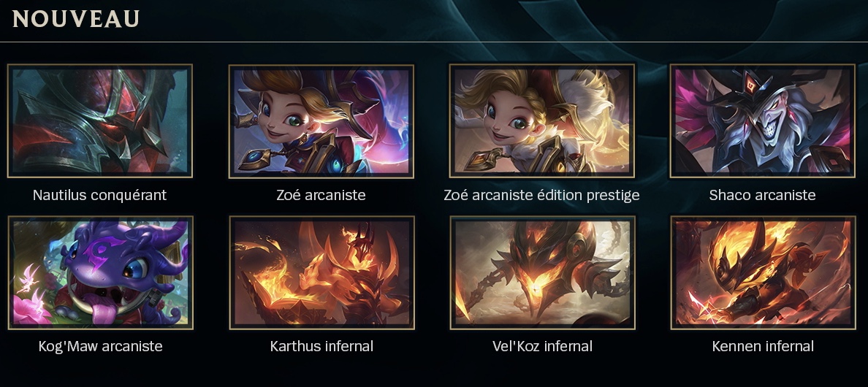This screenshot has height=387, width=868.
Task: Click the Nautilus conquérant caption
Action: pos(99,195)
